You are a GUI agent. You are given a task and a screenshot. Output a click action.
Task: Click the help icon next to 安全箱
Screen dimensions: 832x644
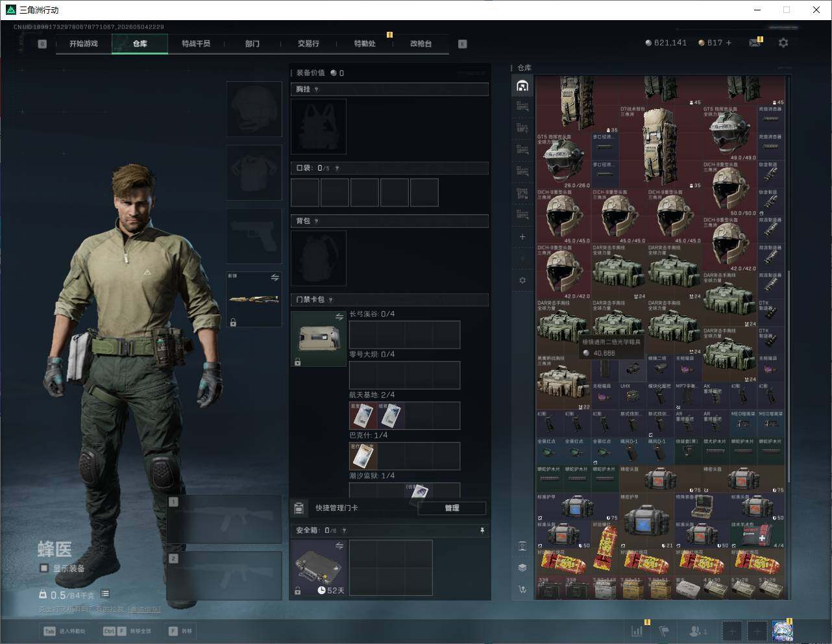pos(345,530)
